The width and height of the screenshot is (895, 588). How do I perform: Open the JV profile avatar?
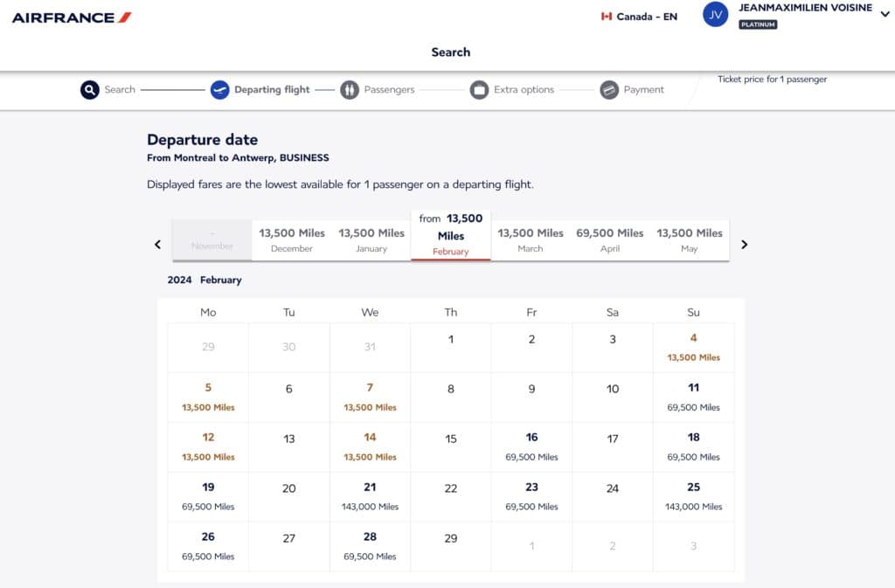click(715, 15)
